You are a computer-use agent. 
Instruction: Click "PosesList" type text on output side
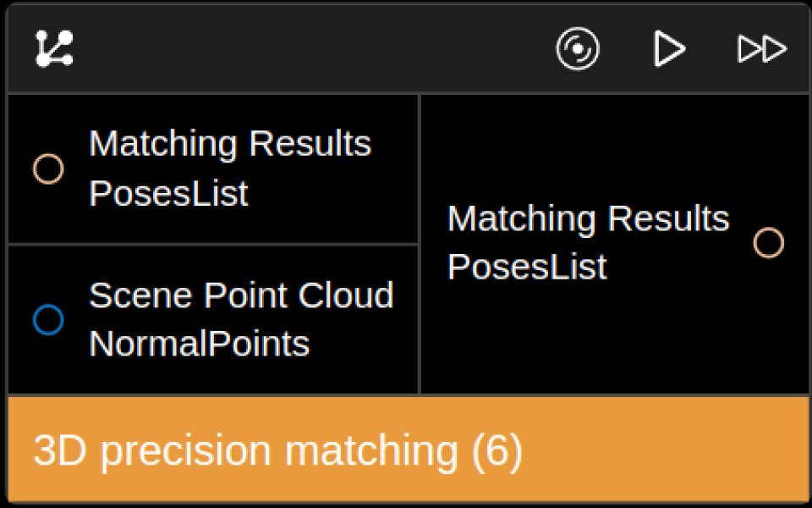tap(527, 268)
